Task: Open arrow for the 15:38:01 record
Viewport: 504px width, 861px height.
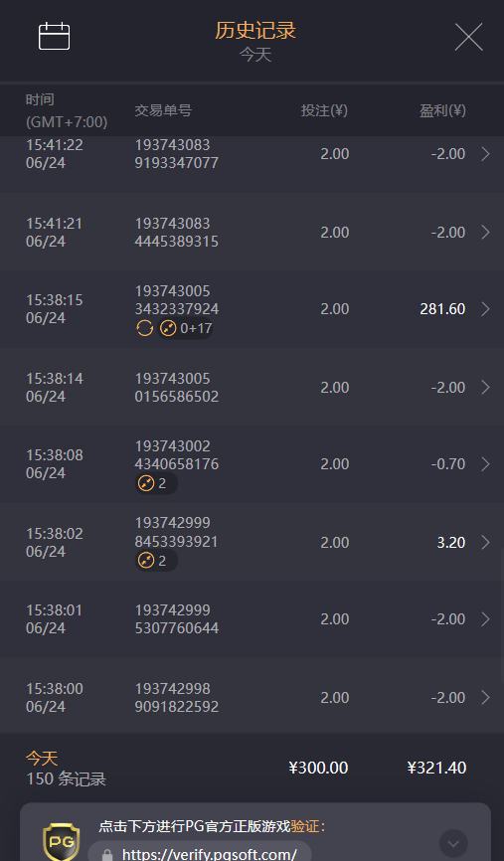Action: (x=485, y=619)
